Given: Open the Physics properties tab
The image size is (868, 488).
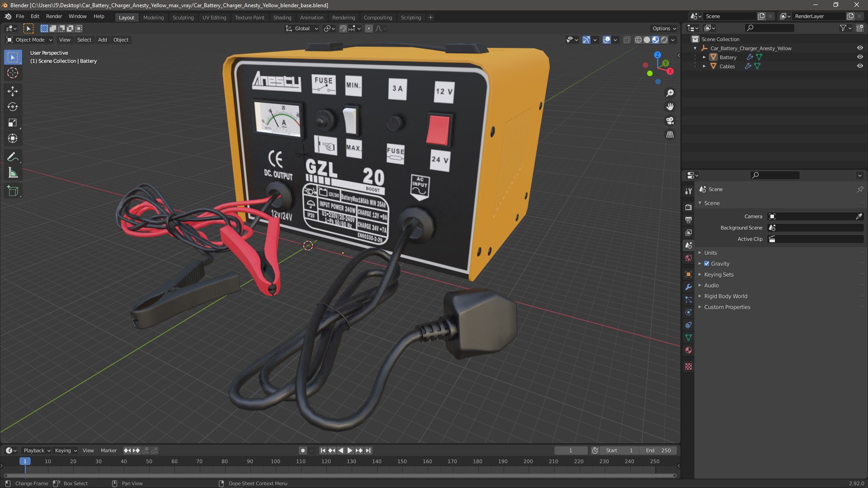Looking at the screenshot, I should pyautogui.click(x=689, y=312).
